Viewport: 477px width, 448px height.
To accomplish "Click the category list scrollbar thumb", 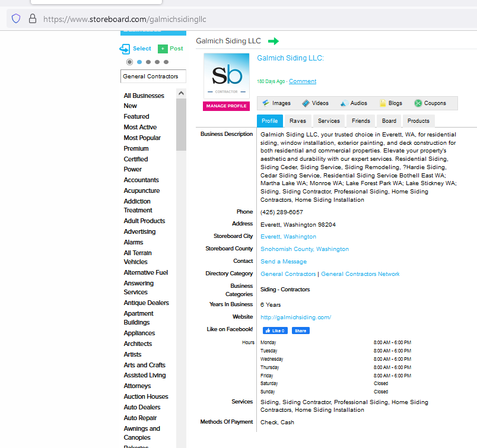I will tap(181, 124).
